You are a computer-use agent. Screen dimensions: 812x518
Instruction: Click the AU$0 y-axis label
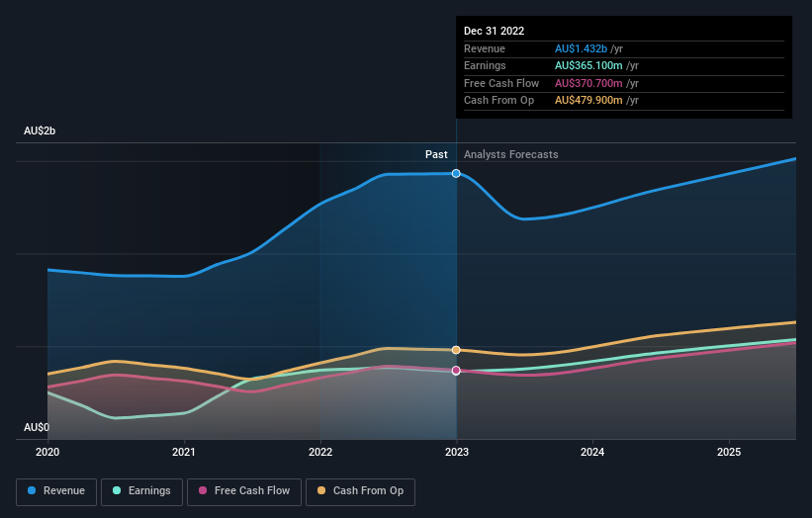[x=37, y=427]
